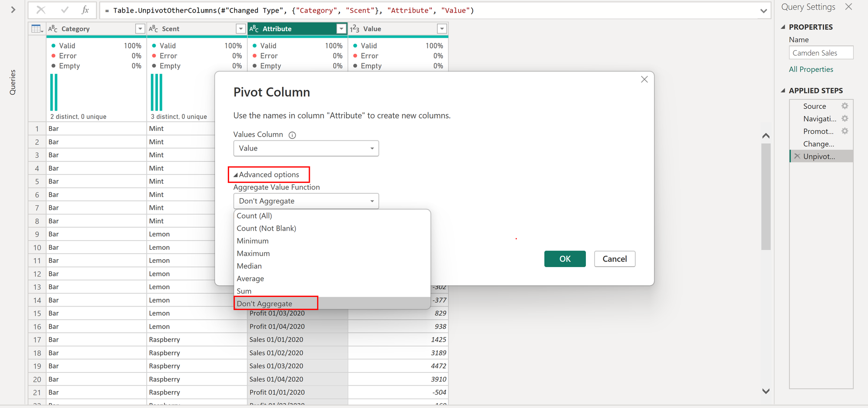The width and height of the screenshot is (868, 408).
Task: Click value -504 in row 21
Action: pos(398,392)
